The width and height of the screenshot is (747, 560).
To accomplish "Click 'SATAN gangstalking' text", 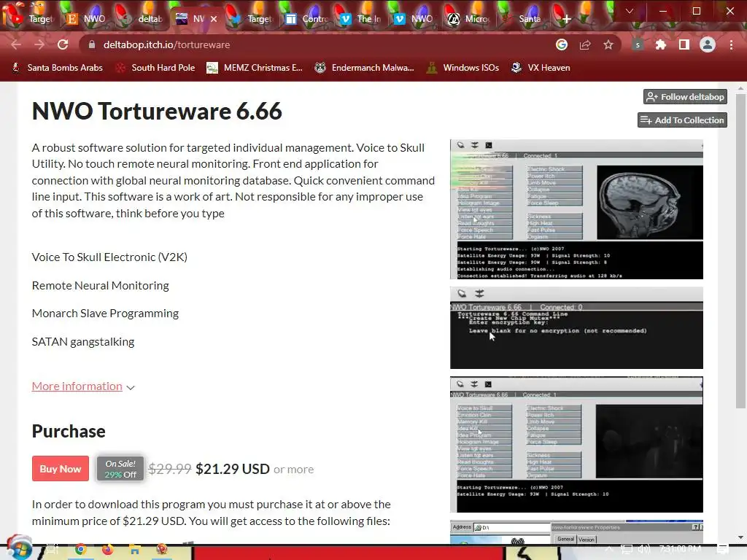I will 83,342.
